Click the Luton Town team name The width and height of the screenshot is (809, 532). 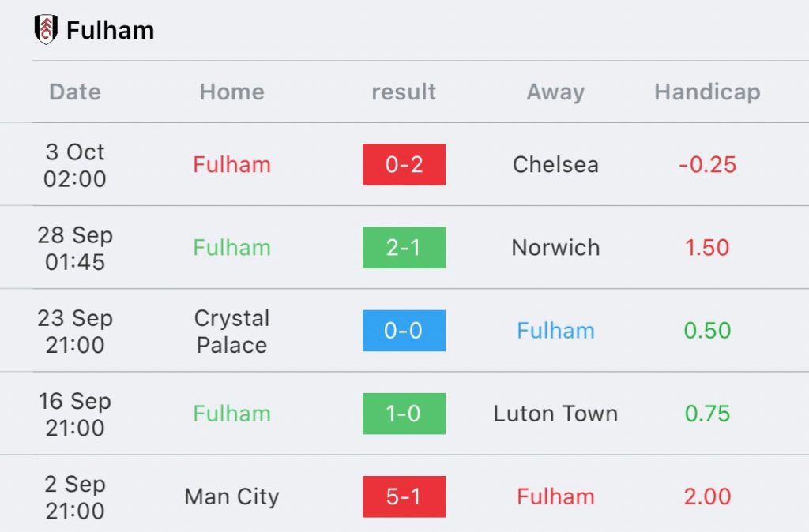(555, 414)
